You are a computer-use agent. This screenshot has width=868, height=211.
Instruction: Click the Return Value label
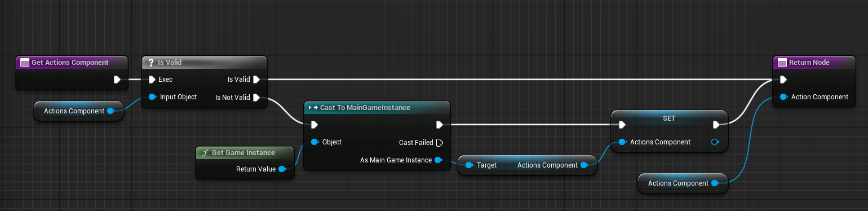click(x=256, y=169)
